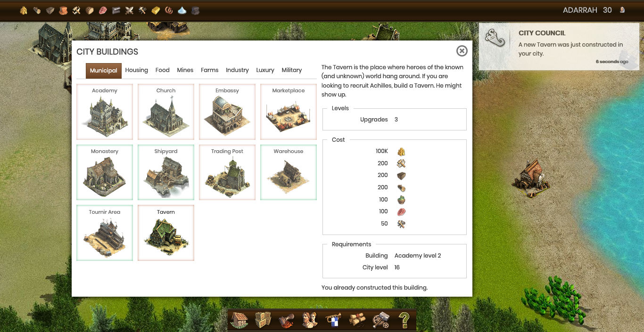Screen dimensions: 644x332
Task: Click the crossed swords resource icon in top bar
Action: [129, 10]
